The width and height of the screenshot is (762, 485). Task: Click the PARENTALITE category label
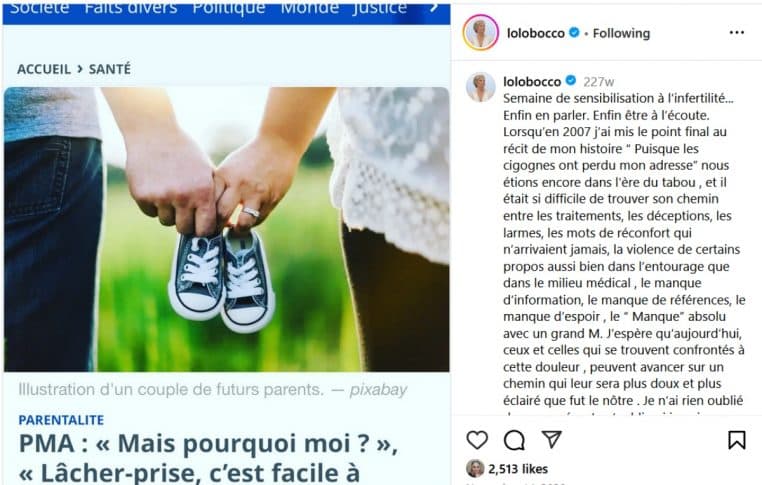coord(61,420)
